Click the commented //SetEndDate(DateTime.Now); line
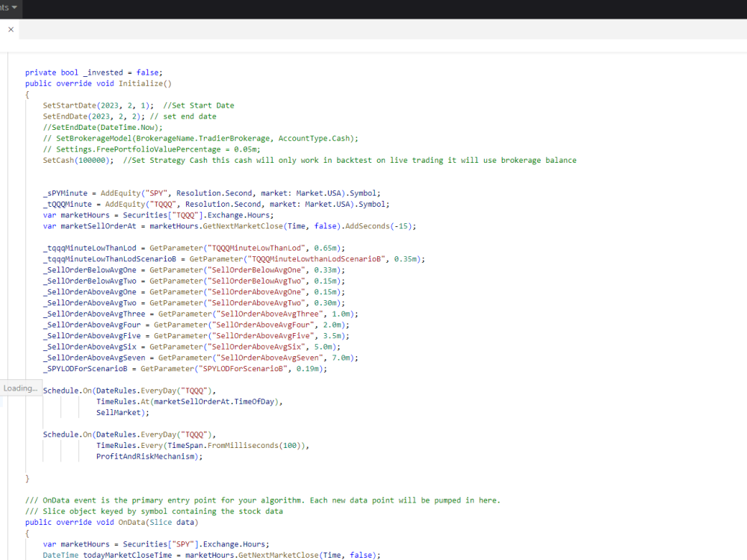The height and width of the screenshot is (560, 747). 103,127
